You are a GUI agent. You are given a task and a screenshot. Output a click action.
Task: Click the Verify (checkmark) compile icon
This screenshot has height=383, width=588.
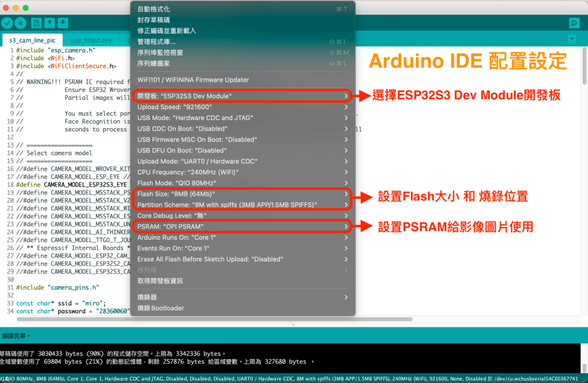pyautogui.click(x=7, y=23)
